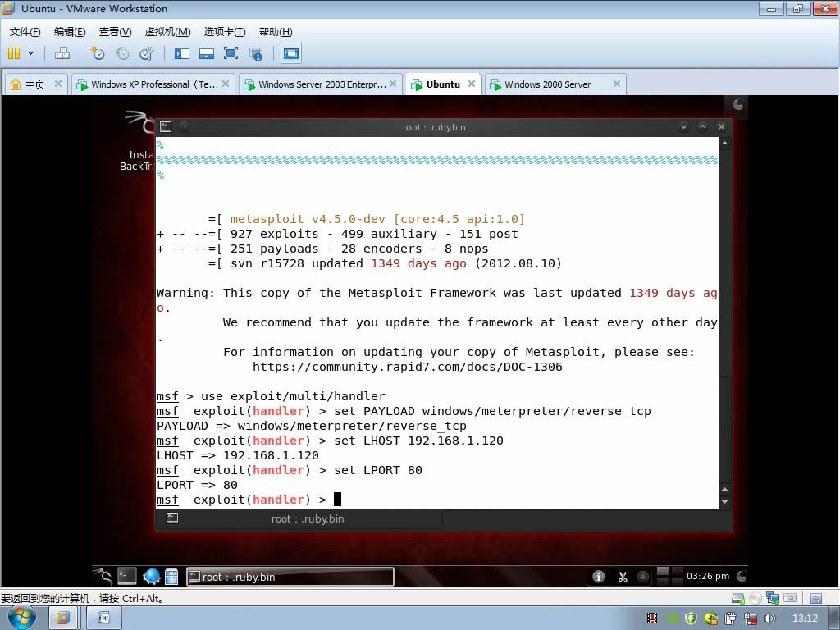Open the file manager panel icon
This screenshot has width=840, height=630.
pyautogui.click(x=171, y=577)
